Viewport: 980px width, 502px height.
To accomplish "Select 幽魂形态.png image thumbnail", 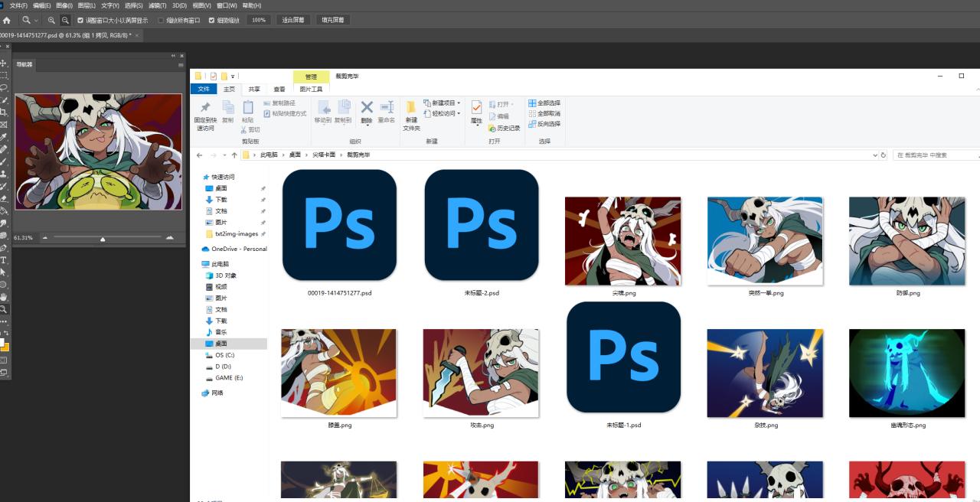I will (906, 373).
